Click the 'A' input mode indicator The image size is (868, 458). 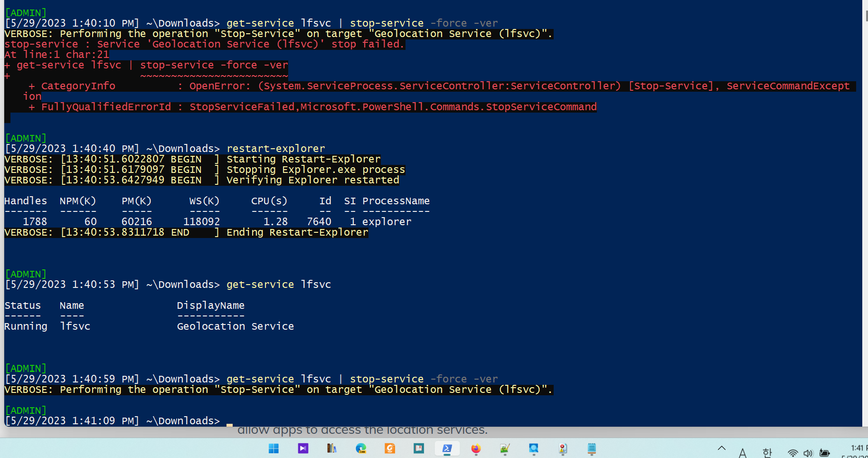point(743,453)
